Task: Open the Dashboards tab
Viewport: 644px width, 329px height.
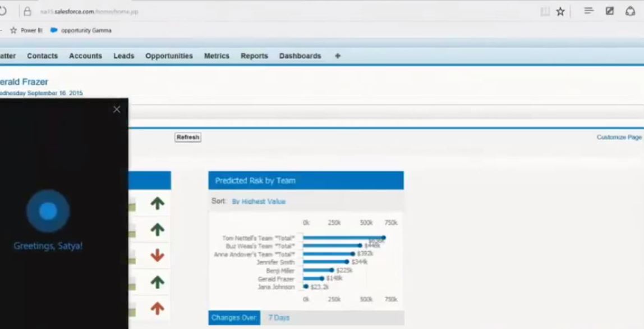Action: tap(300, 56)
